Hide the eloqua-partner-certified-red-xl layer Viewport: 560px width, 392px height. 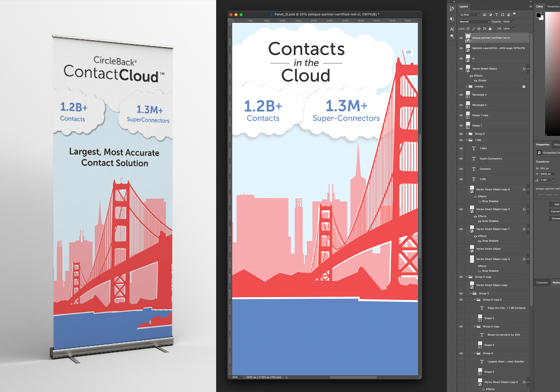tap(461, 38)
